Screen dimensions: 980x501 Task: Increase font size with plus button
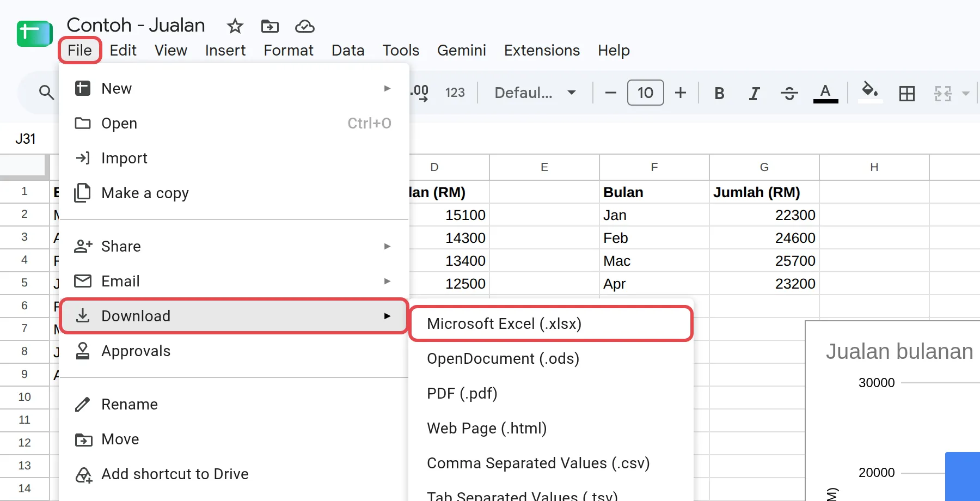point(680,93)
